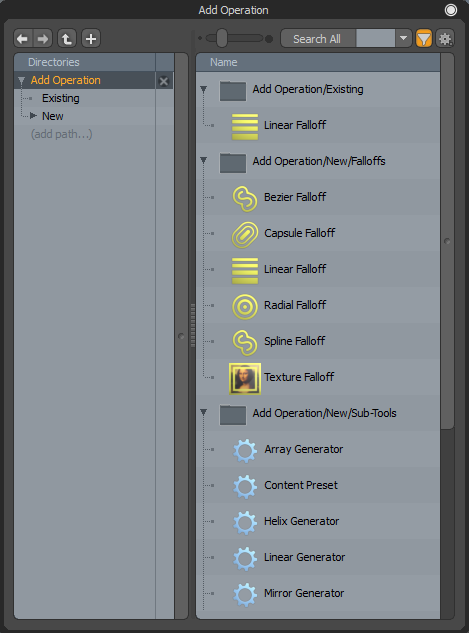Remove Add Operation directory with X button
The image size is (469, 633).
click(163, 81)
